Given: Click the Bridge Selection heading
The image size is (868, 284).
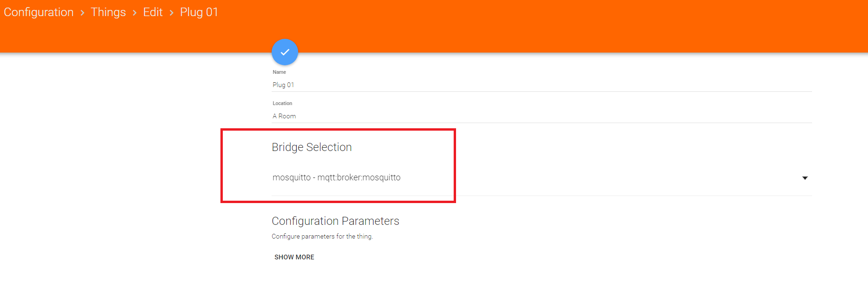Looking at the screenshot, I should point(312,147).
